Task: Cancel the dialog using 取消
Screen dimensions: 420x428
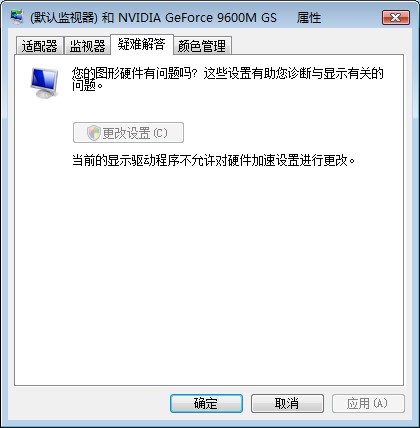Action: (287, 404)
